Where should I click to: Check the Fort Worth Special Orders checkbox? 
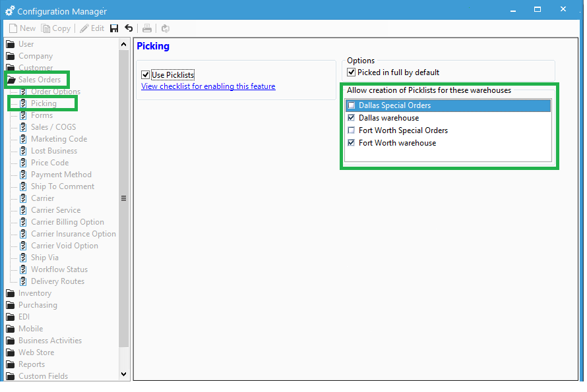tap(351, 130)
